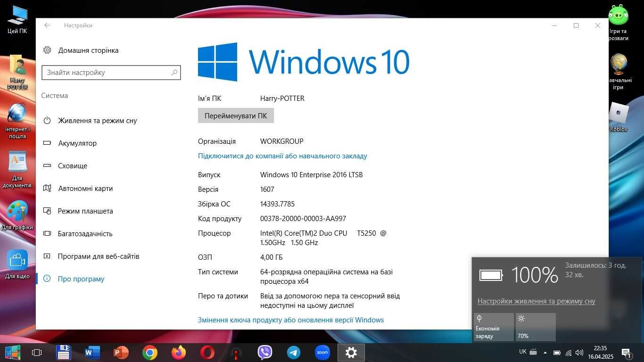Launch Firefox from the taskbar
644x362 pixels.
179,353
